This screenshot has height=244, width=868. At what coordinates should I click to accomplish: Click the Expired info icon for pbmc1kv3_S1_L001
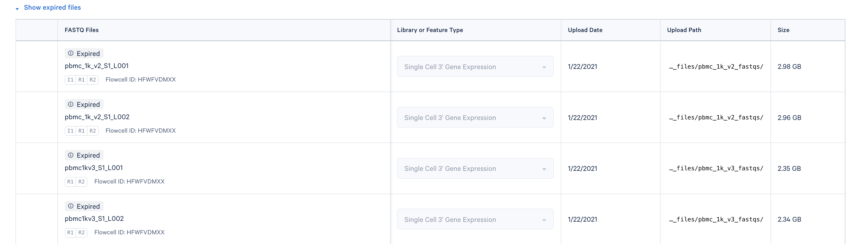point(71,155)
